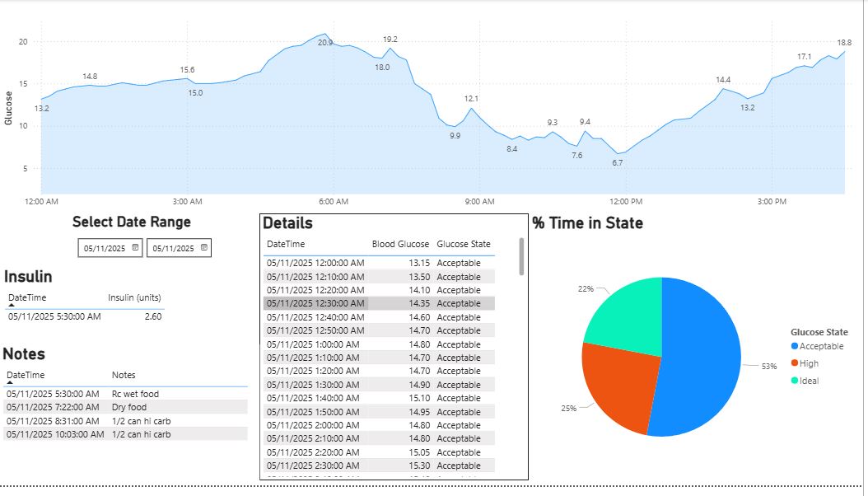Image resolution: width=868 pixels, height=496 pixels.
Task: Click the orange High pie slice
Action: (618, 383)
